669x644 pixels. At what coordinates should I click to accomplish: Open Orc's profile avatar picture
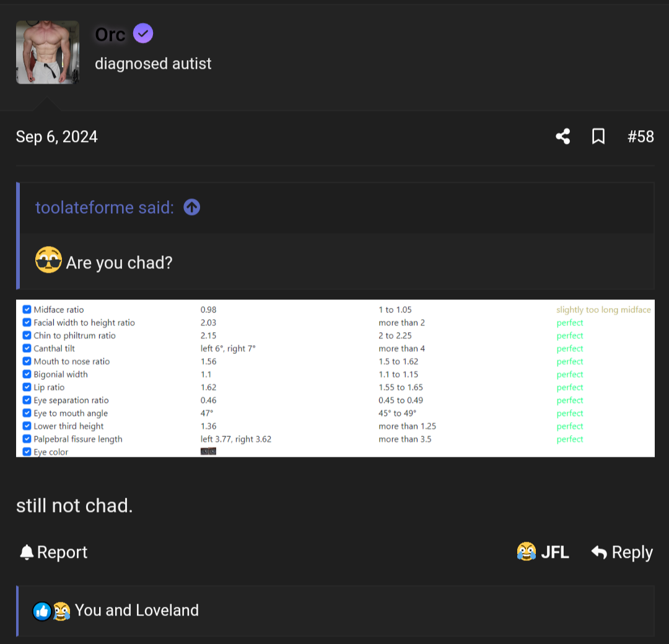47,52
